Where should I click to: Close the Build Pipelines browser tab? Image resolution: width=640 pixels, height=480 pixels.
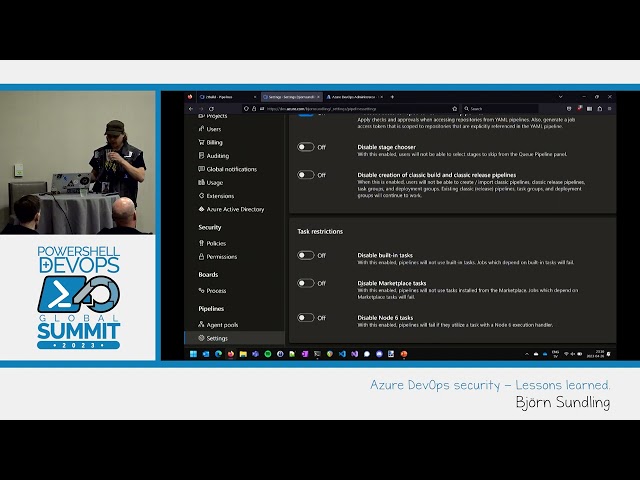[x=255, y=97]
